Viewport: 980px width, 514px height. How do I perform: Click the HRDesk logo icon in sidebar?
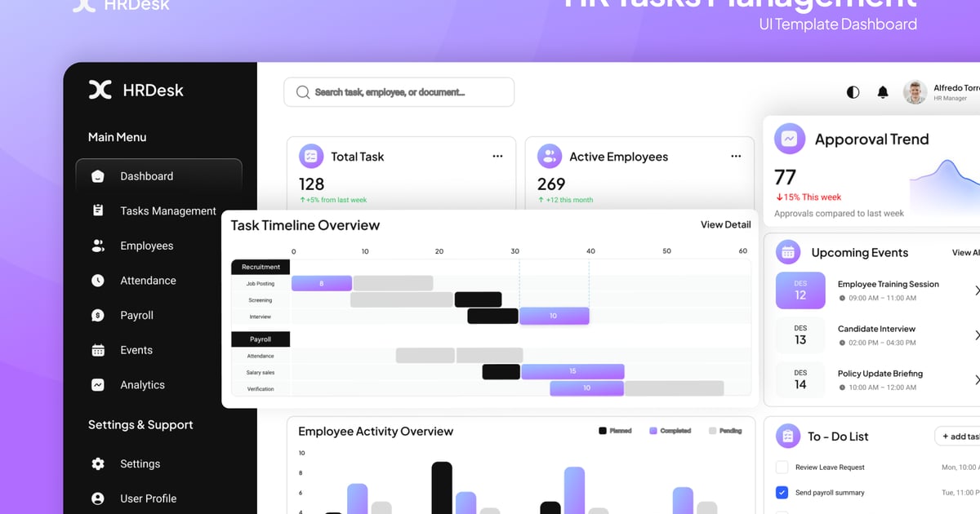point(100,90)
